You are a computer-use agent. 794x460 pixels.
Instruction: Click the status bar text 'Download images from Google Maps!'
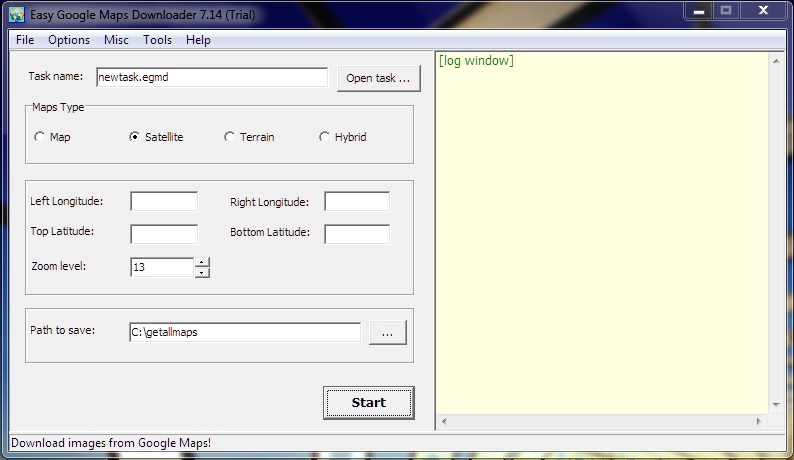[x=111, y=443]
